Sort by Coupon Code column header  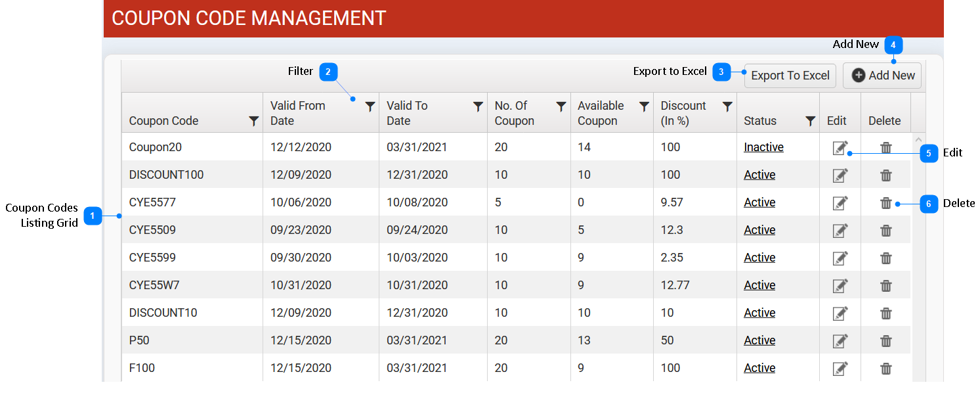tap(163, 121)
